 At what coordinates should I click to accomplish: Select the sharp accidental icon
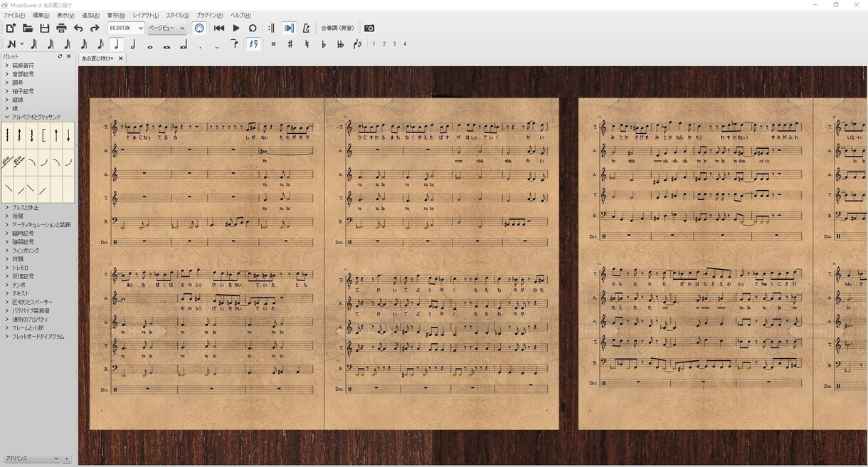(x=290, y=44)
